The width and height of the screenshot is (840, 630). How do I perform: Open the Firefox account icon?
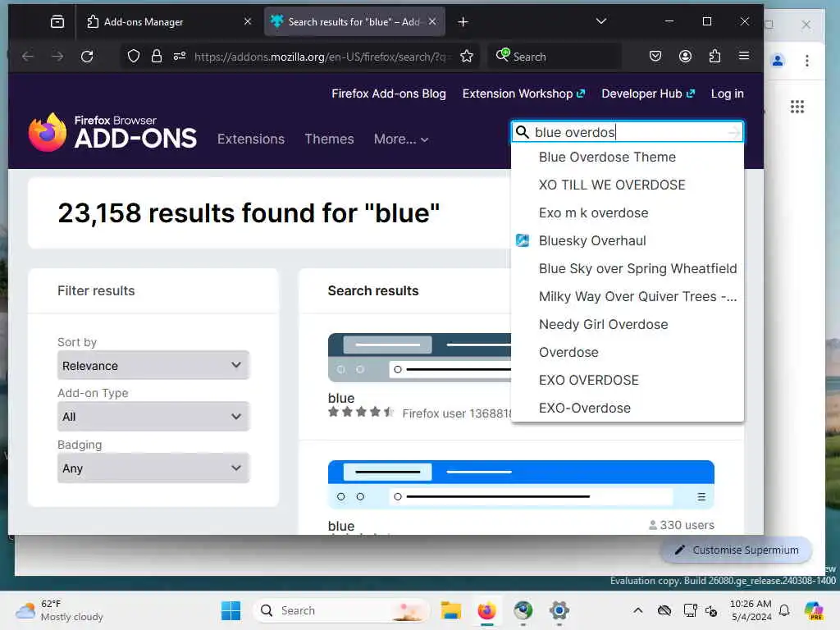click(x=685, y=57)
